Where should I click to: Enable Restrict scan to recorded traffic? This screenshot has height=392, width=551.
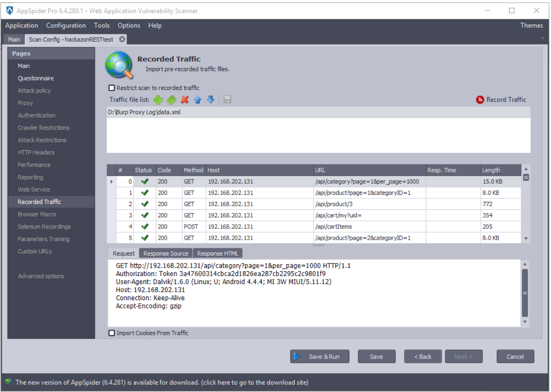click(x=112, y=88)
